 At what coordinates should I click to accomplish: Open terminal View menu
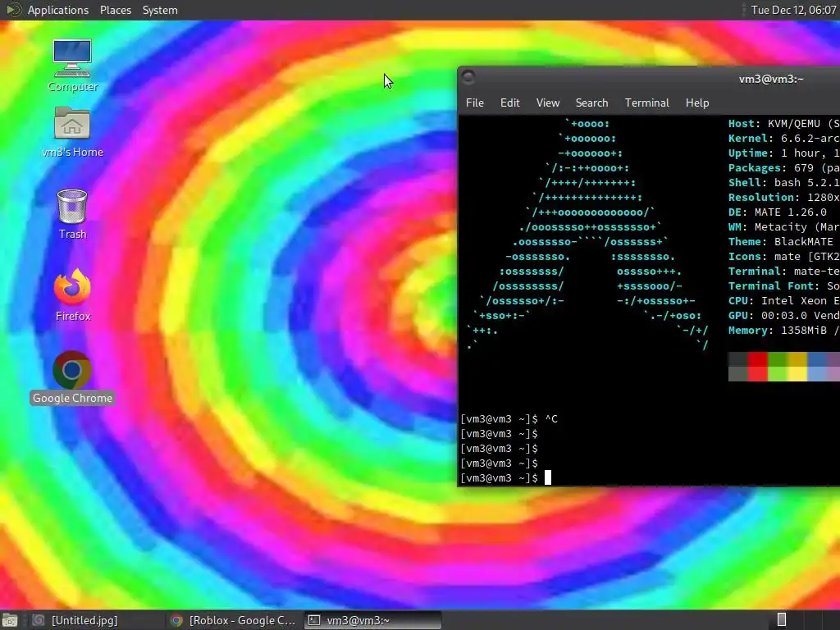(547, 103)
